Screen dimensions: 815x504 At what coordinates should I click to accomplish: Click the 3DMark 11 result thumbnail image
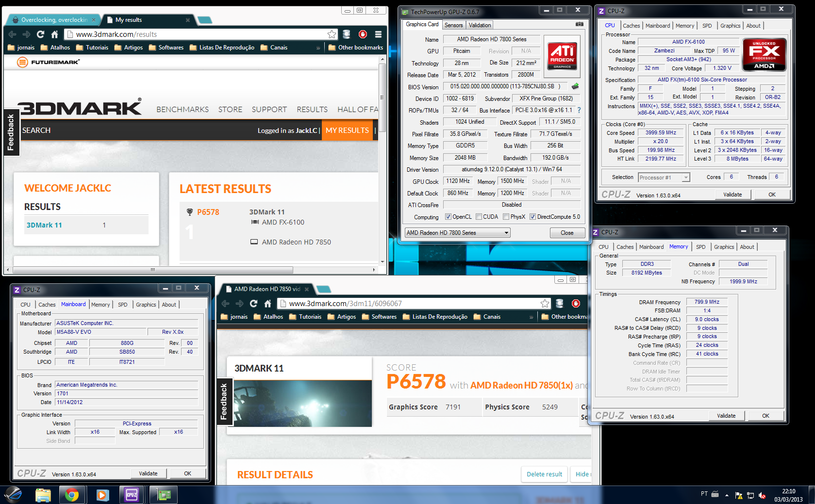click(x=303, y=403)
